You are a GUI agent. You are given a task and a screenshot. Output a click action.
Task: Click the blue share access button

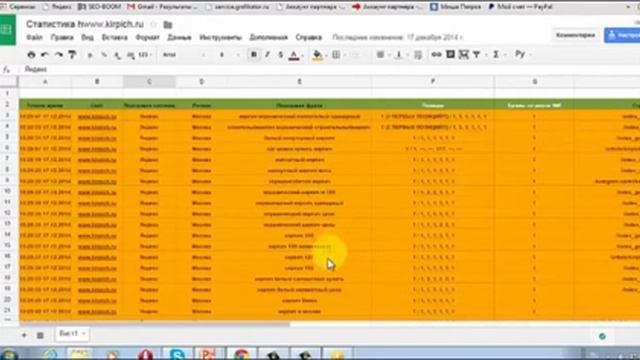pos(622,36)
